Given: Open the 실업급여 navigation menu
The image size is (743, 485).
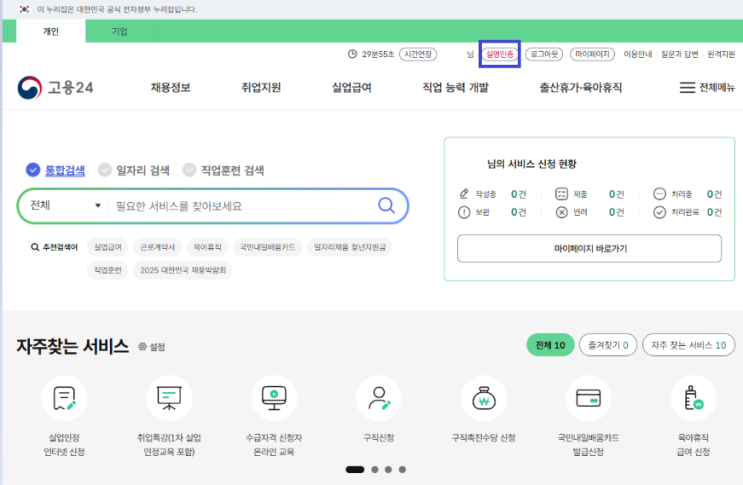Looking at the screenshot, I should click(351, 88).
